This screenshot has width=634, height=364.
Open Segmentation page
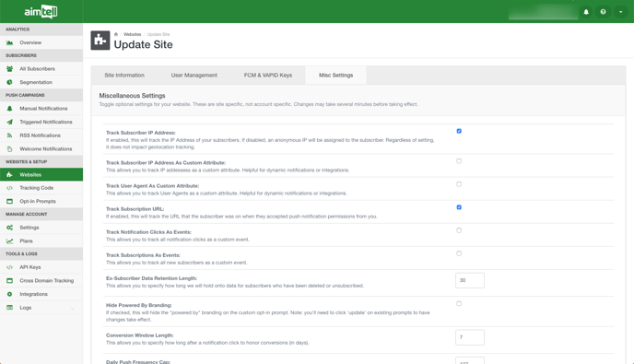41,82
